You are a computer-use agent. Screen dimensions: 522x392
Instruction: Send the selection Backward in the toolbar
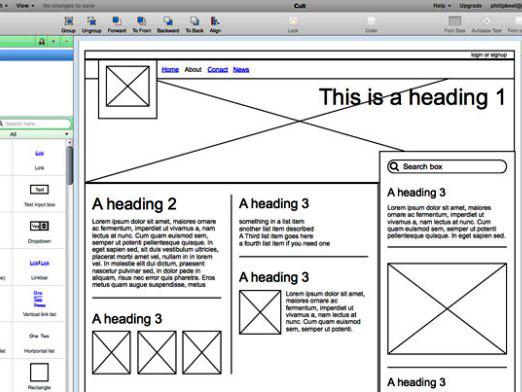(x=168, y=25)
